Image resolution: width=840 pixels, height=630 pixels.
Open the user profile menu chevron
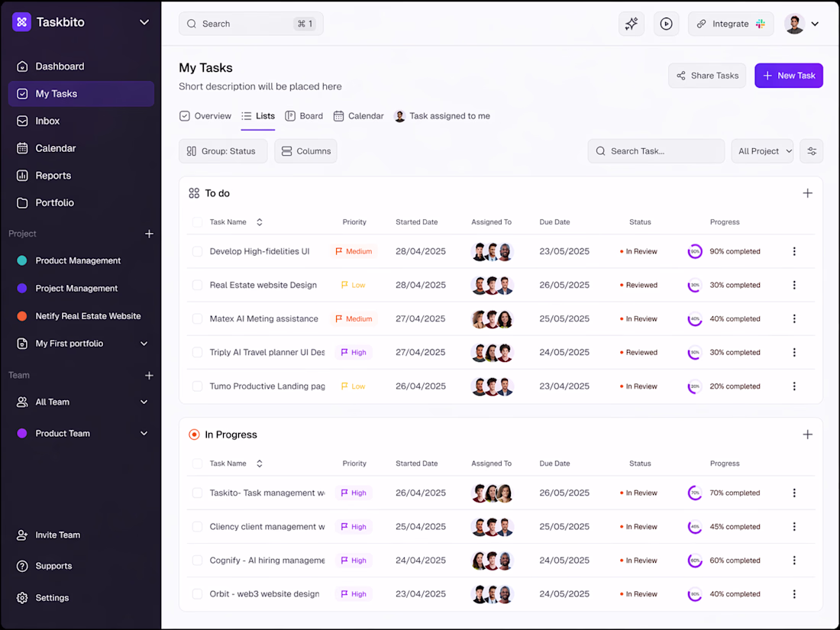pyautogui.click(x=815, y=24)
